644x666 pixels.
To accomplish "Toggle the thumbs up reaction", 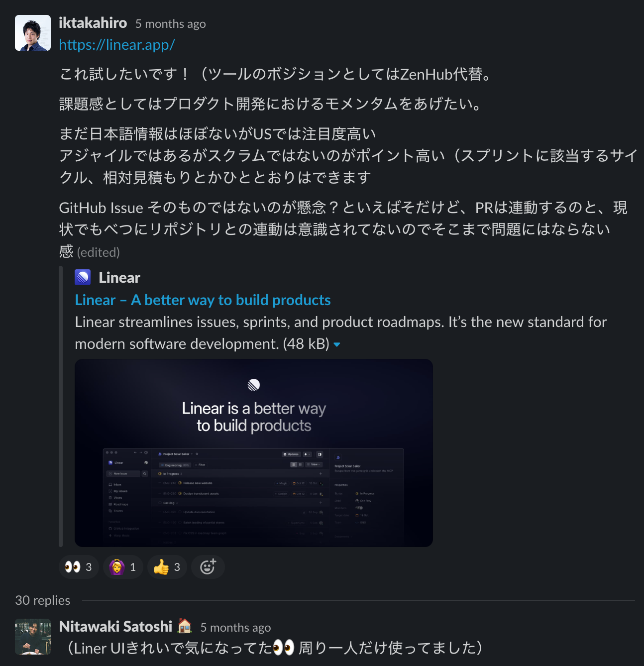I will tap(167, 567).
